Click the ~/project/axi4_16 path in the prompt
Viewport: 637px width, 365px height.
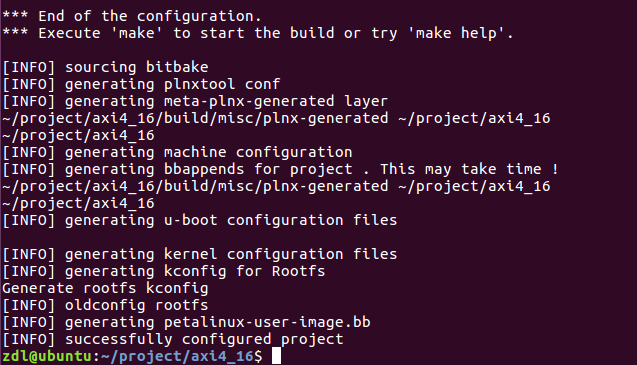[x=177, y=356]
